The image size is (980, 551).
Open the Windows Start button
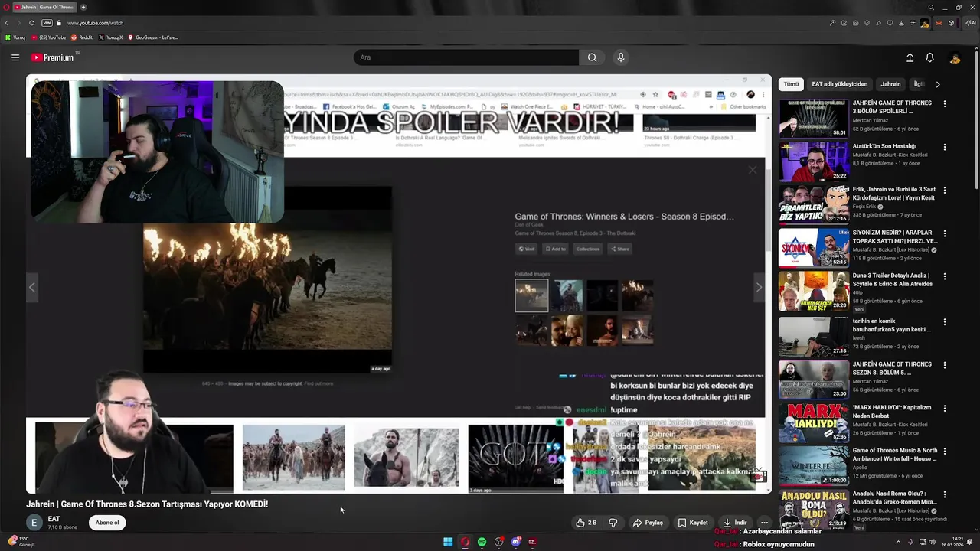coord(448,542)
